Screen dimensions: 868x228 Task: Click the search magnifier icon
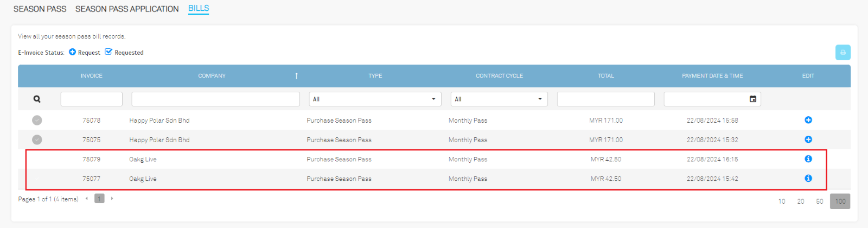37,99
